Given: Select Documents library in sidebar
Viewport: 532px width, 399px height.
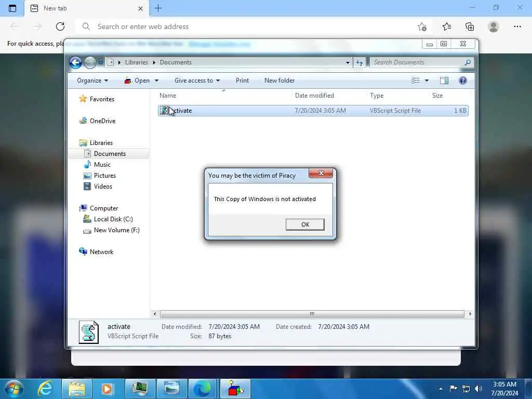Looking at the screenshot, I should tap(110, 154).
